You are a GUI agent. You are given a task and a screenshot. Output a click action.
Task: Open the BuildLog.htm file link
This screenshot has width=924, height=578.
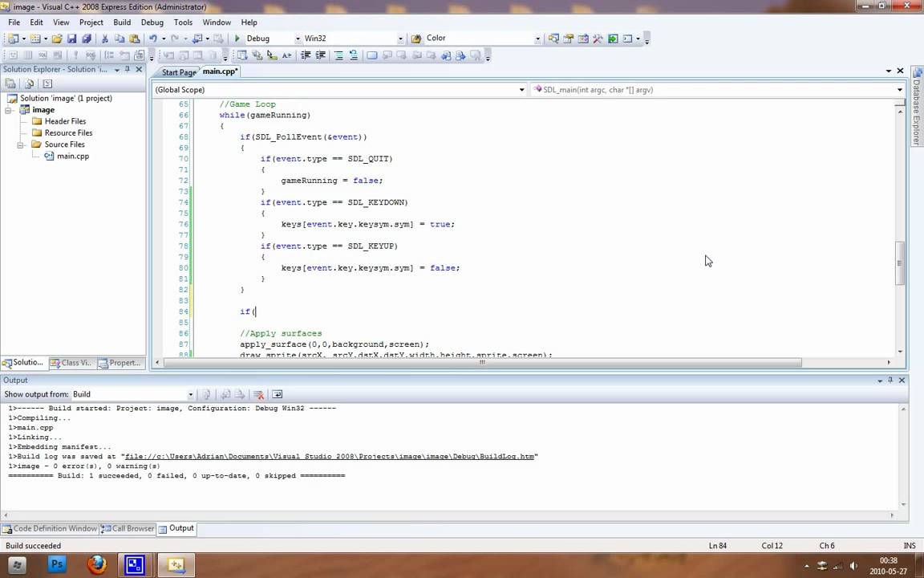(x=330, y=457)
